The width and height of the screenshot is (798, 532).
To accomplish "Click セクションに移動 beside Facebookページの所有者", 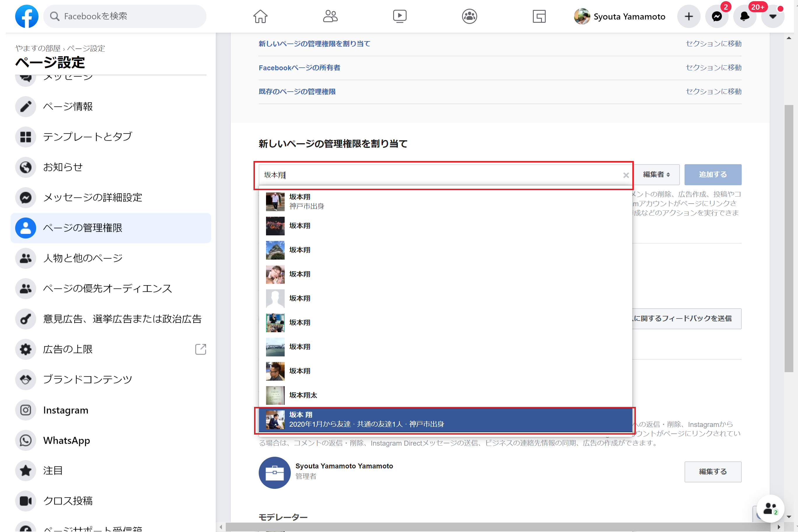I will (713, 67).
